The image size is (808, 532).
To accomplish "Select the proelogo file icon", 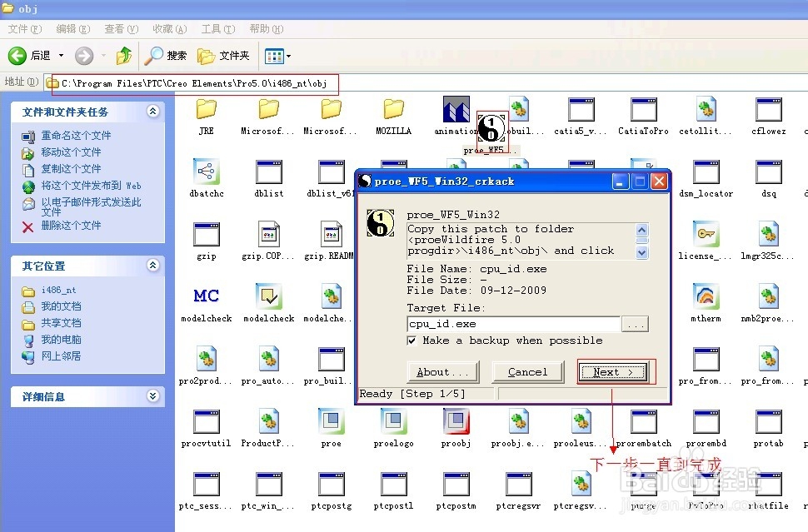I will [x=393, y=421].
